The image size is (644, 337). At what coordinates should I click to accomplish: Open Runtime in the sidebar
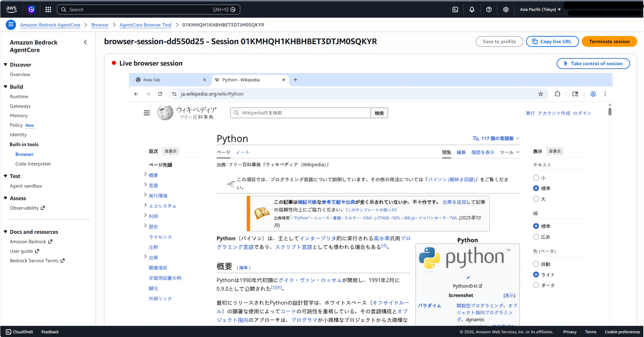click(x=19, y=96)
